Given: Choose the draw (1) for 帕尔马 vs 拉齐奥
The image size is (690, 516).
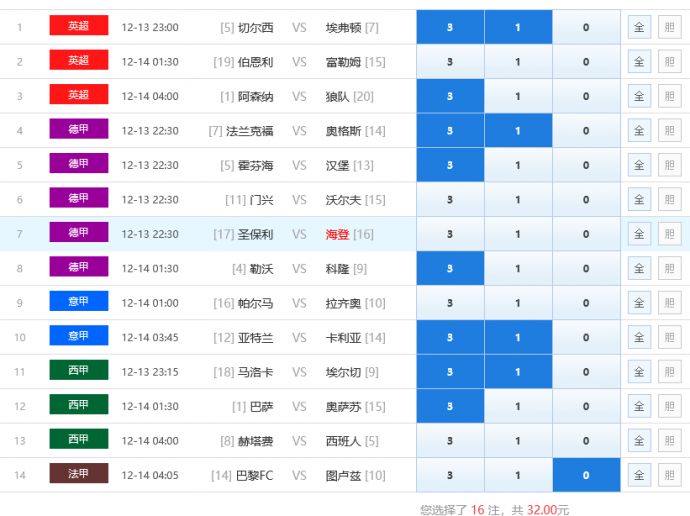Looking at the screenshot, I should click(x=517, y=303).
